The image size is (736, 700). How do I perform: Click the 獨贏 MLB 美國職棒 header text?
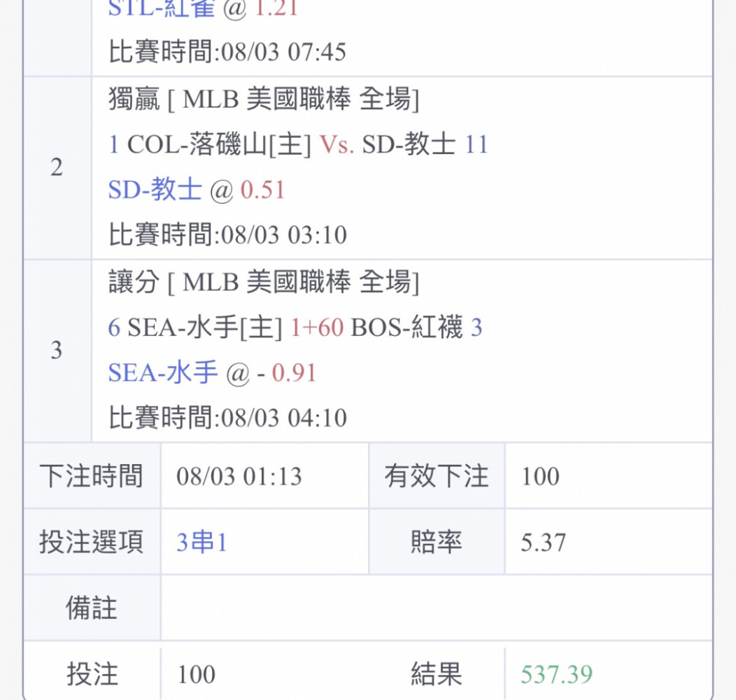pos(264,99)
